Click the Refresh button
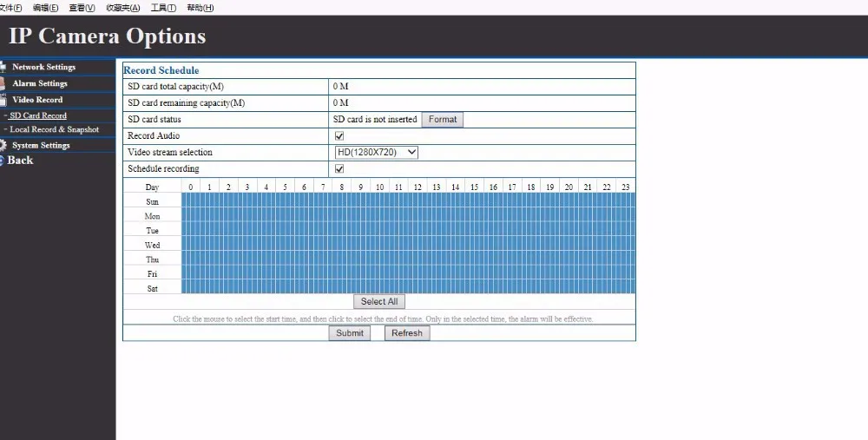 [407, 333]
